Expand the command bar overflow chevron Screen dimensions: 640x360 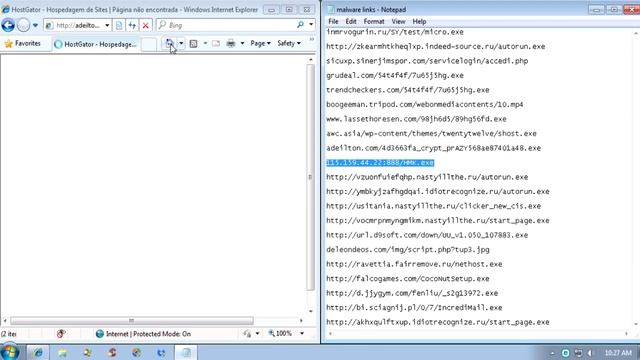[x=311, y=40]
